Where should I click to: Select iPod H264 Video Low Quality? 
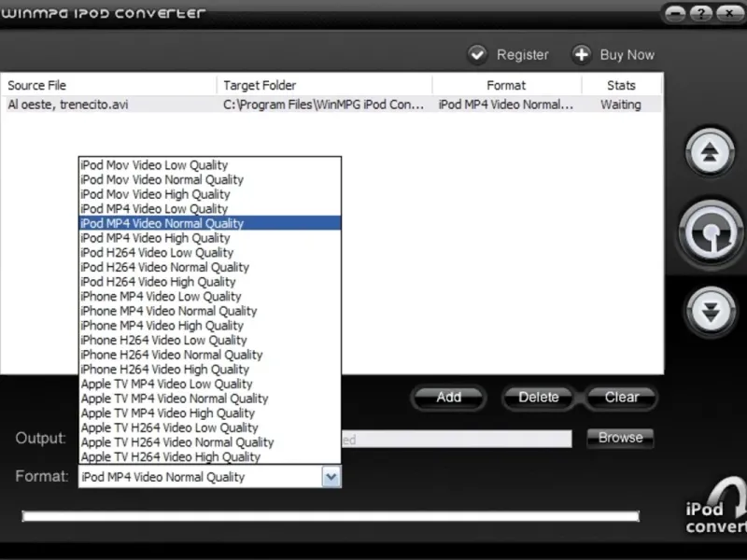click(x=209, y=252)
